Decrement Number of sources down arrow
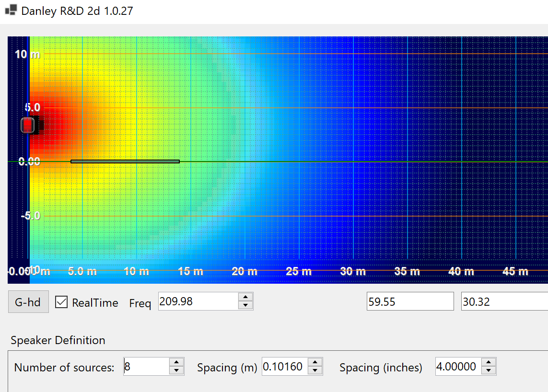548x392 pixels. click(x=176, y=370)
